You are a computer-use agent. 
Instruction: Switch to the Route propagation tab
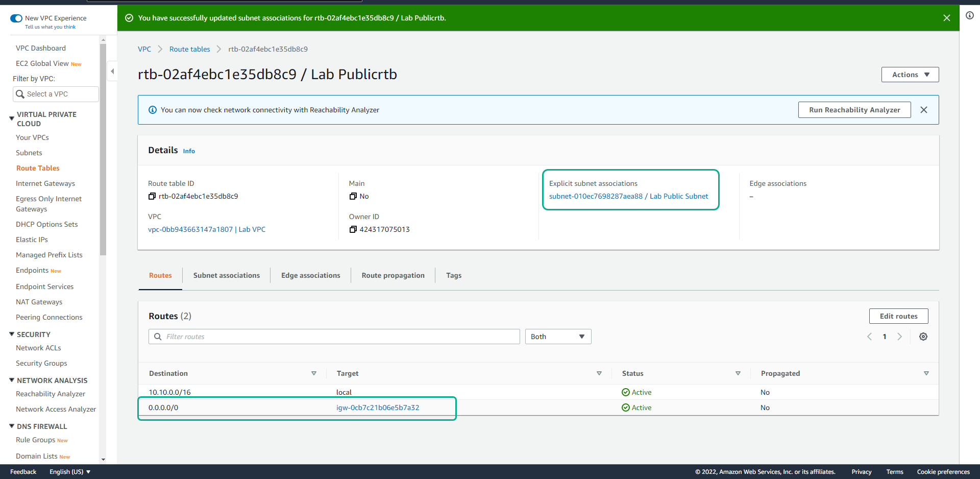393,275
